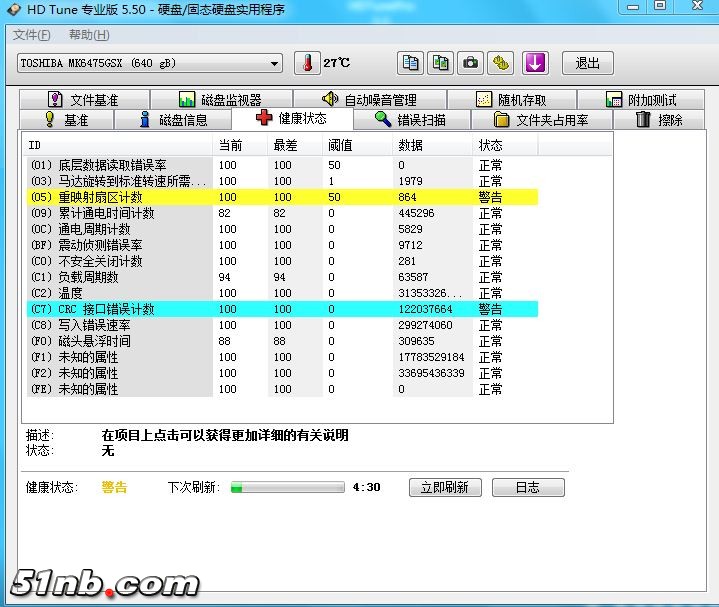
Task: Open the 帮助(H) menu
Action: pyautogui.click(x=88, y=35)
